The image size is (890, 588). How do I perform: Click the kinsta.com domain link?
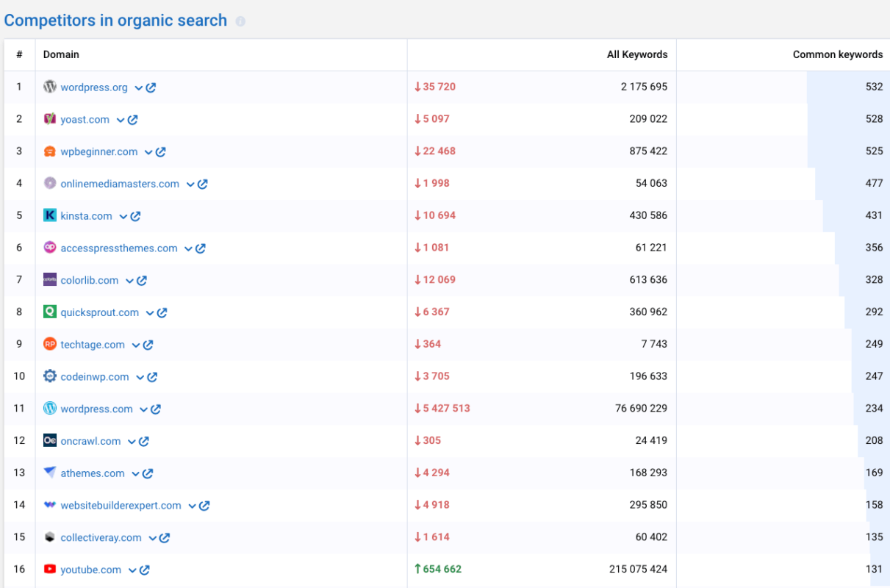point(87,216)
